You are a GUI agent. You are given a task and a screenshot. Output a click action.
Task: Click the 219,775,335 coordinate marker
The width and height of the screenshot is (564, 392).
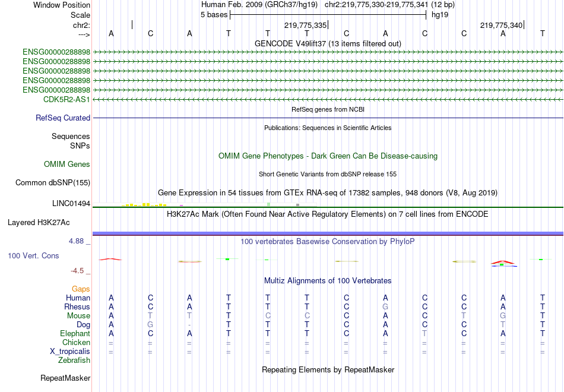click(x=305, y=25)
